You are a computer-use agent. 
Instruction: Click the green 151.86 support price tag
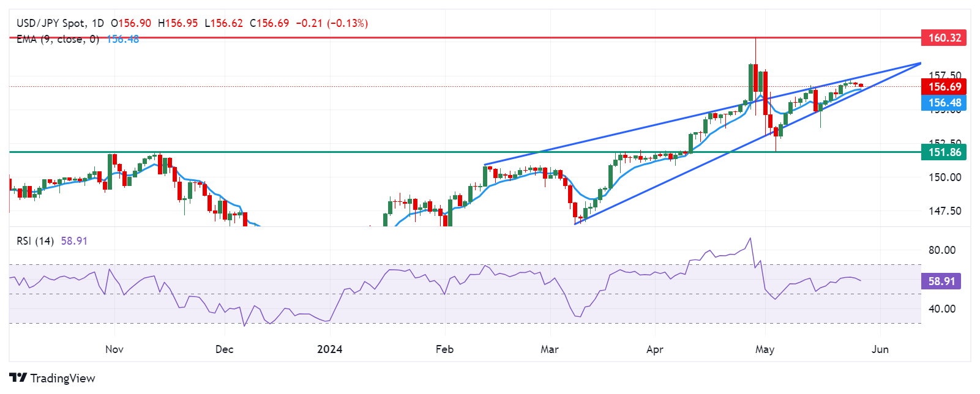tap(944, 152)
